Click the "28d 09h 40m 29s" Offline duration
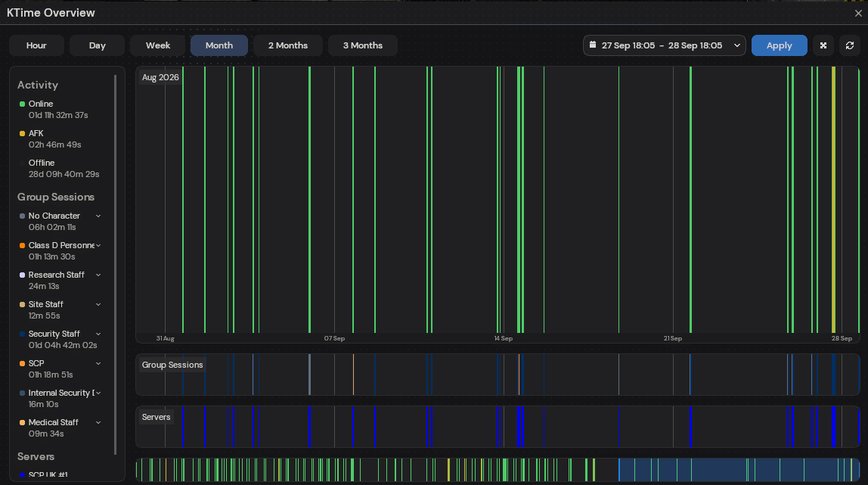Image resolution: width=868 pixels, height=485 pixels. click(64, 174)
